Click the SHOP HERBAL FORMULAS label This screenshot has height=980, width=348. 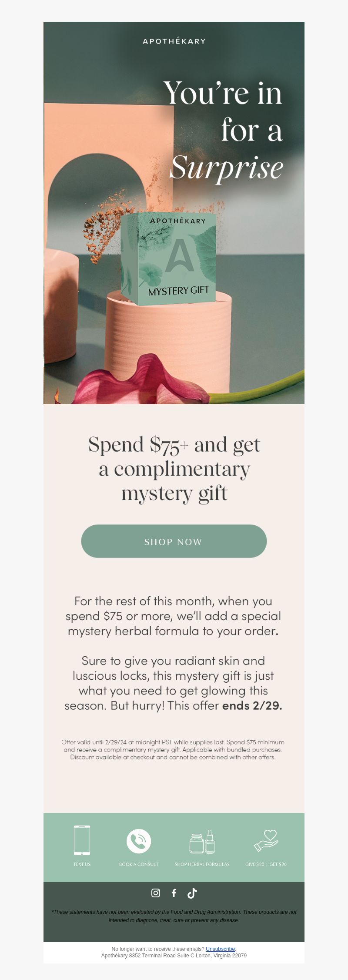click(202, 864)
